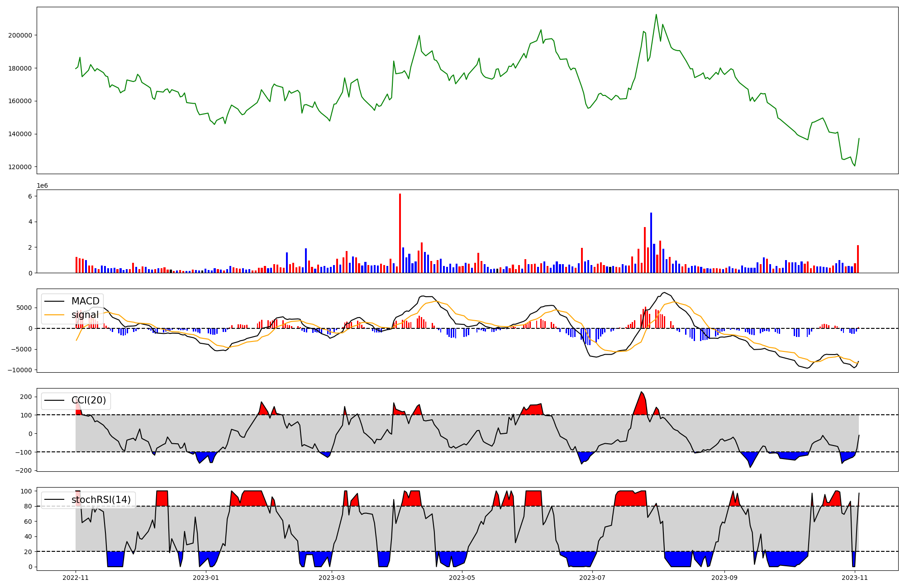Screen dimensions: 905x588
Task: Select the 2023-07 date tick label
Action: 592,578
